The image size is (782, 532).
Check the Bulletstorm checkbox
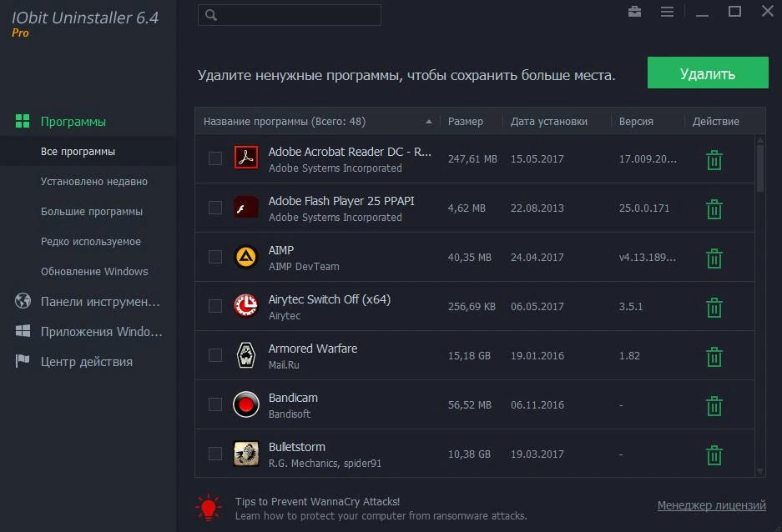click(215, 454)
